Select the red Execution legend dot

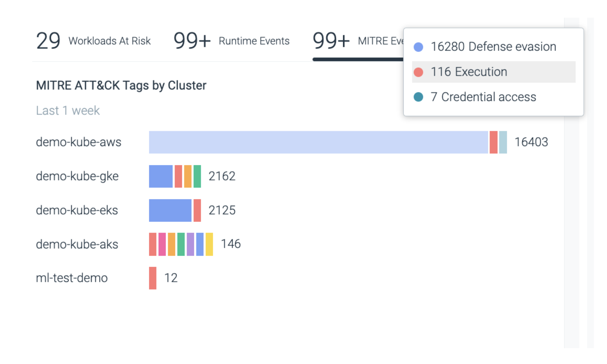(x=419, y=72)
